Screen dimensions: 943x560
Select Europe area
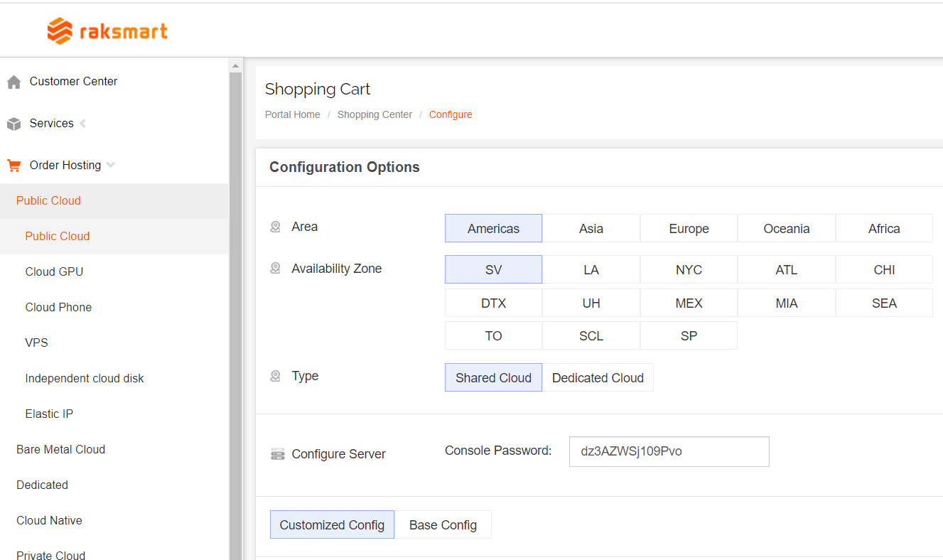click(689, 228)
